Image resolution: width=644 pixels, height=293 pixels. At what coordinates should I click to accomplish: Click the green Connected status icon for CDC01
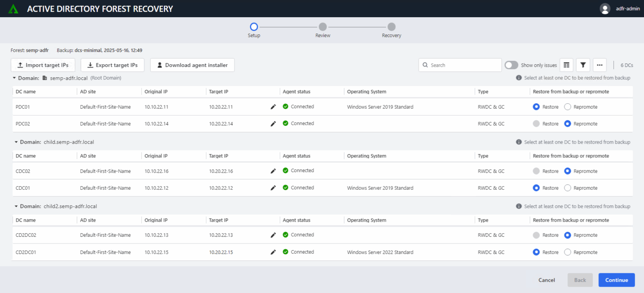pyautogui.click(x=286, y=188)
